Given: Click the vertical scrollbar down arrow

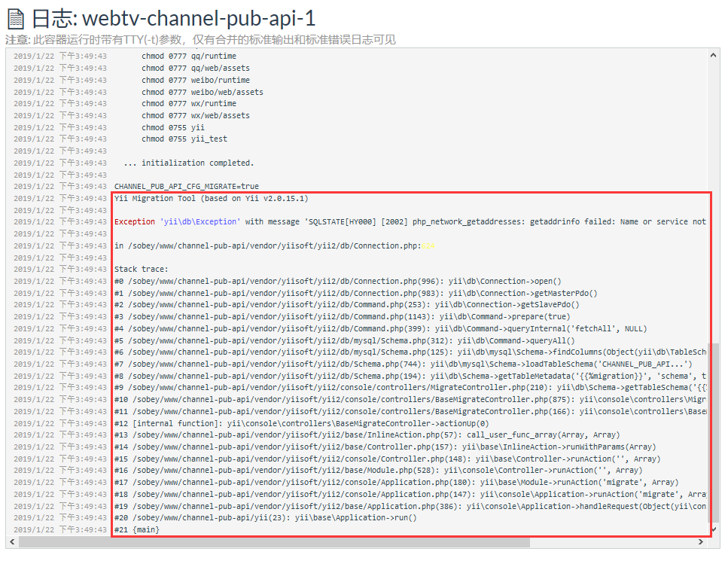Looking at the screenshot, I should 714,529.
